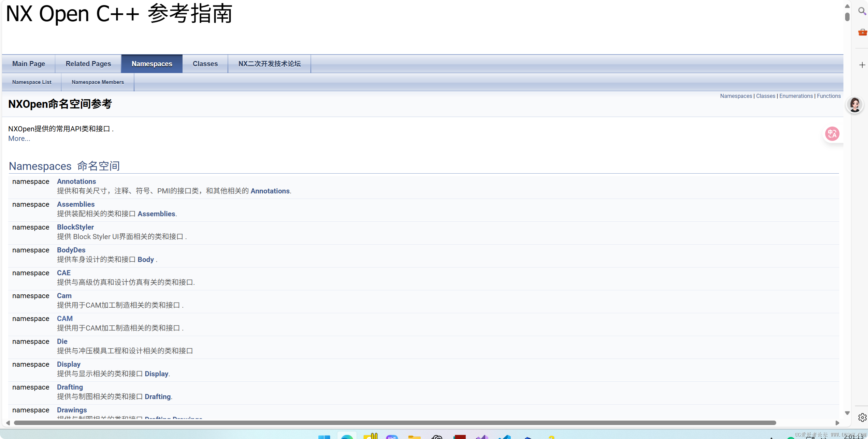868x439 pixels.
Task: Open the uppercase CAM namespace link
Action: tap(65, 319)
